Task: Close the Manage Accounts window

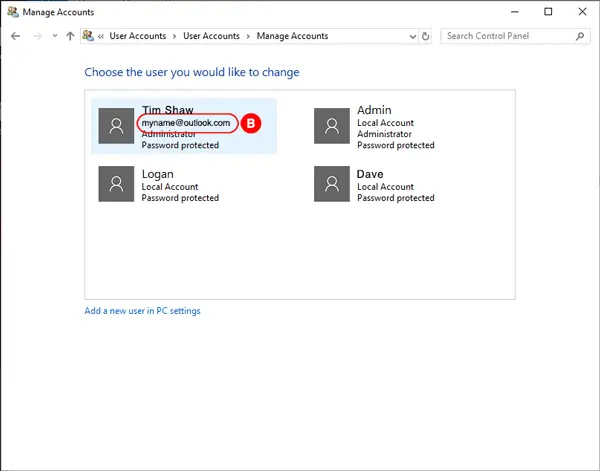Action: 582,12
